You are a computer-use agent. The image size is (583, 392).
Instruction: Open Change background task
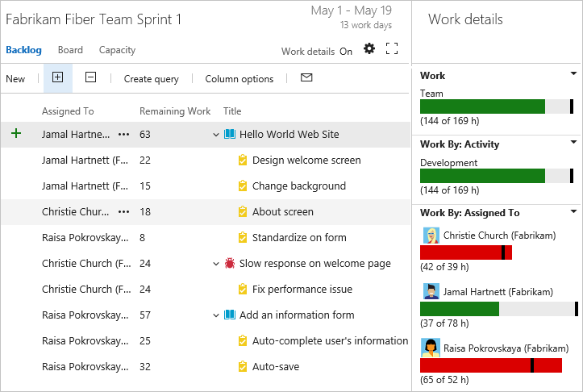299,186
